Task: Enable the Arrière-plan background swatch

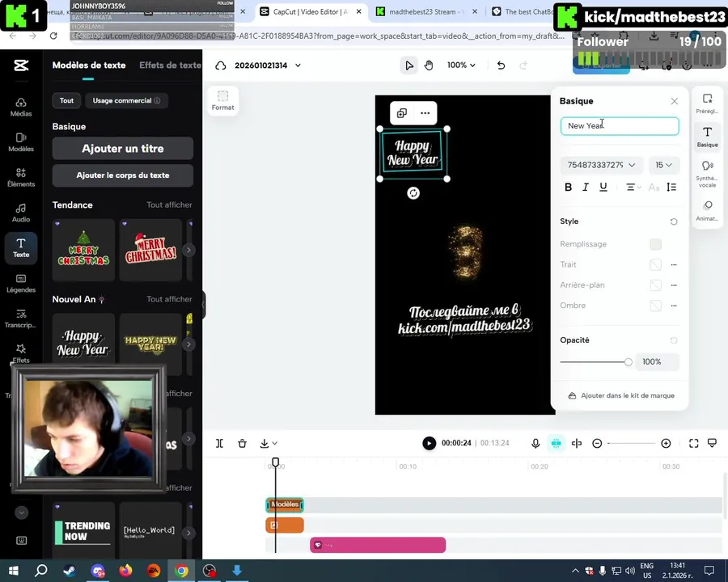Action: (655, 285)
